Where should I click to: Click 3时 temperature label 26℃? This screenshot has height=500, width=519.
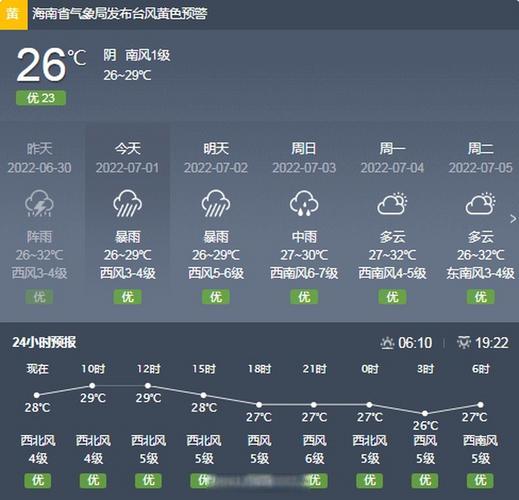(425, 425)
